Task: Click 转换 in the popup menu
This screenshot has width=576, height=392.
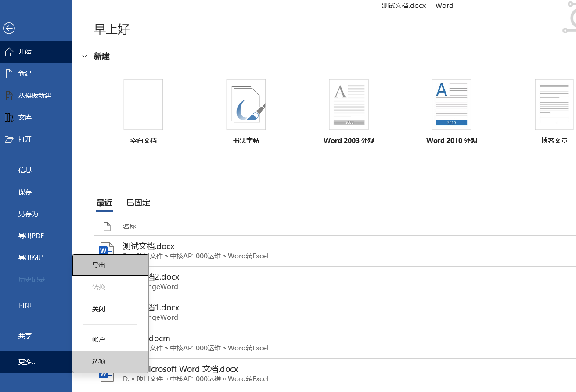Action: pyautogui.click(x=110, y=287)
